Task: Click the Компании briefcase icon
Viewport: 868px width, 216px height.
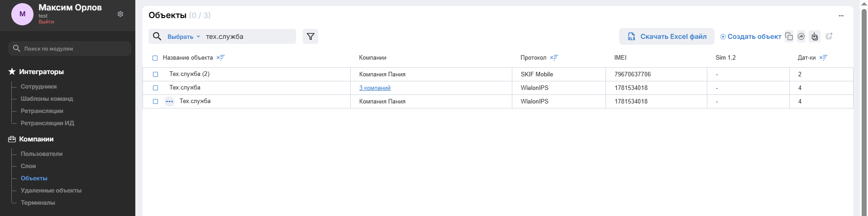Action: 12,139
